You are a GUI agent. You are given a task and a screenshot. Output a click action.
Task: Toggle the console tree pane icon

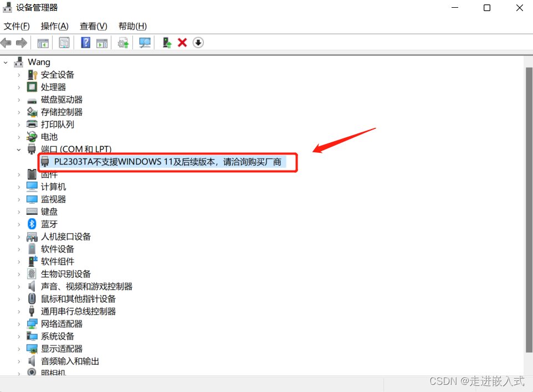point(43,43)
